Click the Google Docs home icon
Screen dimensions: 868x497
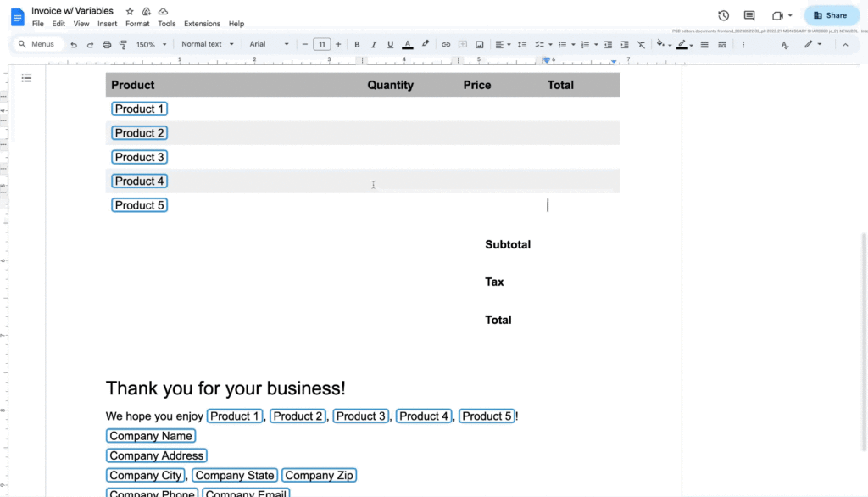(17, 17)
